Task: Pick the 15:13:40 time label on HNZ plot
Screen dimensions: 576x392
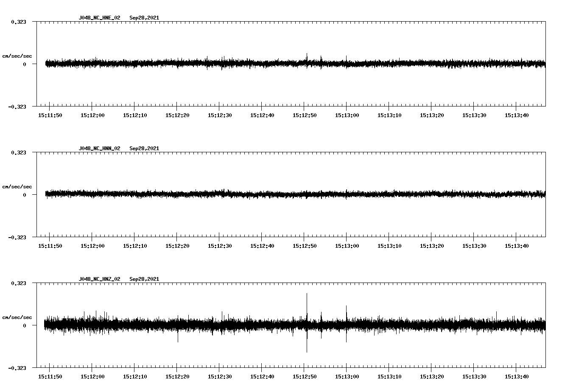Action: pos(517,377)
